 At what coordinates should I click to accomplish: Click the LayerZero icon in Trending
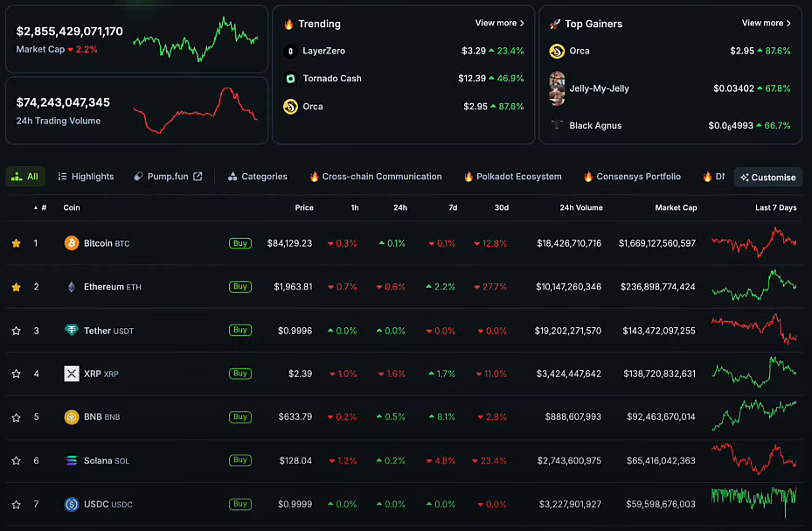[290, 51]
